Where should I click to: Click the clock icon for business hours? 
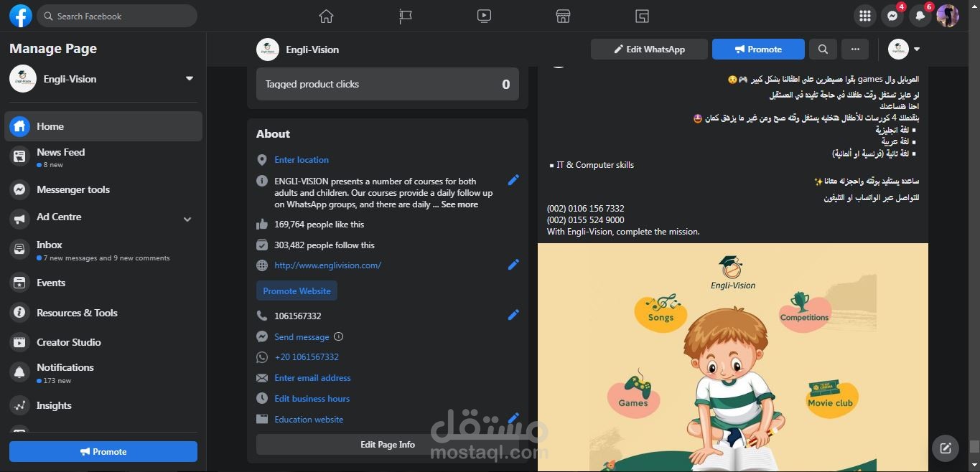pyautogui.click(x=262, y=398)
